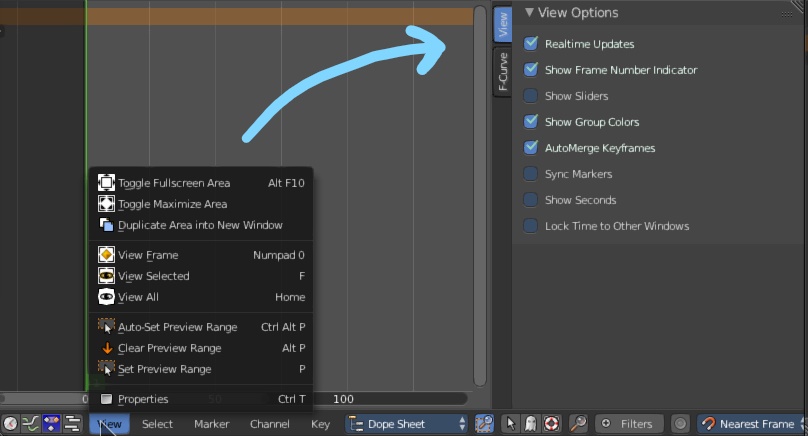This screenshot has height=436, width=808.
Task: Choose Auto-Set Preview Range text entry
Action: (x=177, y=327)
